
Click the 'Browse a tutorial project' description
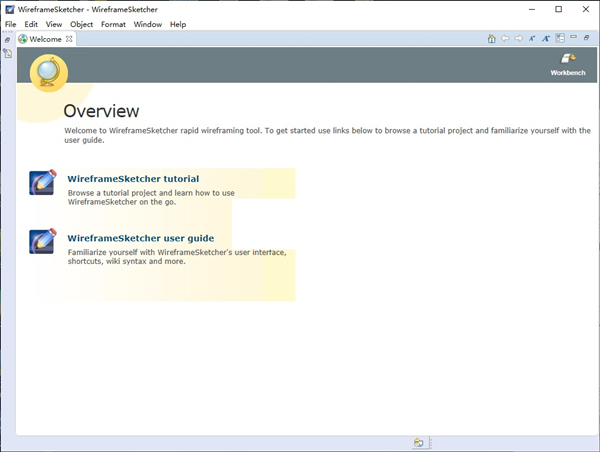tap(151, 197)
